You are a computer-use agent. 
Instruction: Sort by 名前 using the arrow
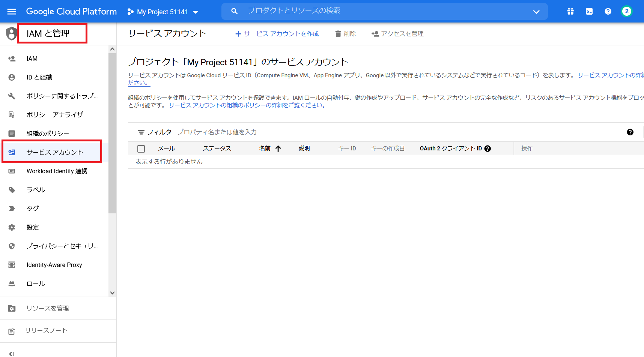click(x=278, y=148)
